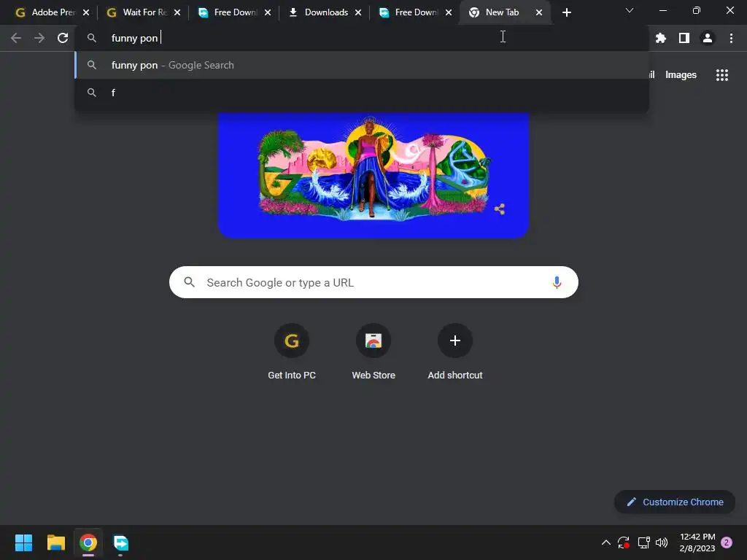Open Chrome from the taskbar
Image resolution: width=747 pixels, height=560 pixels.
pyautogui.click(x=88, y=542)
